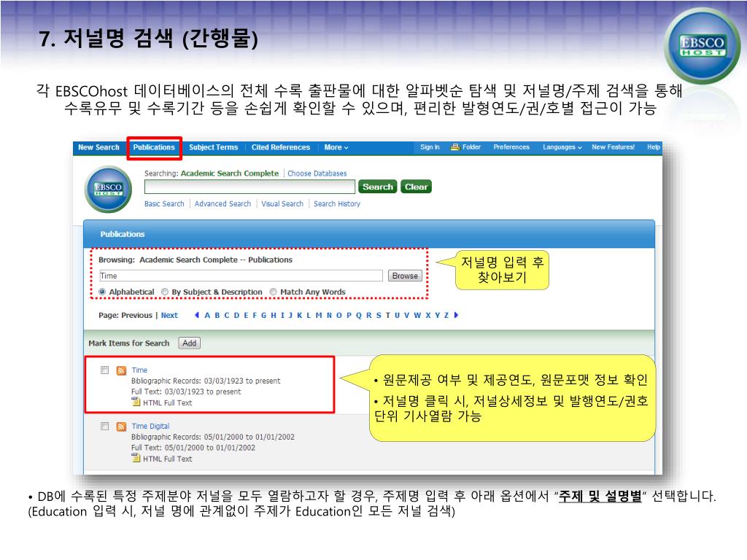Click the green Clear button
This screenshot has height=560, width=747.
point(416,187)
